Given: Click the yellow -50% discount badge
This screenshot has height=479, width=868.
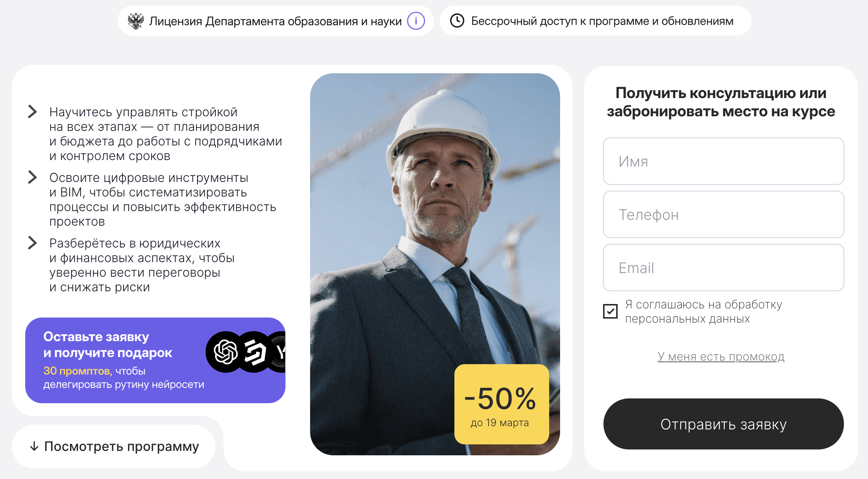Looking at the screenshot, I should pyautogui.click(x=501, y=404).
